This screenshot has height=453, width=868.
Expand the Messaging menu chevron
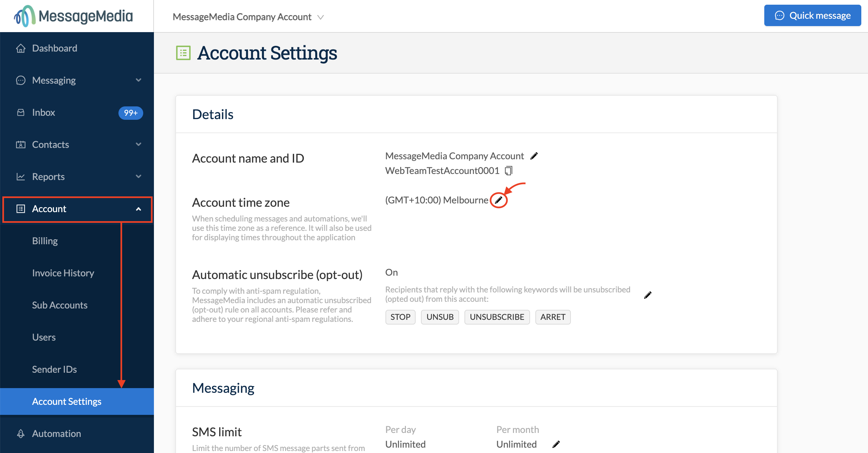tap(139, 80)
